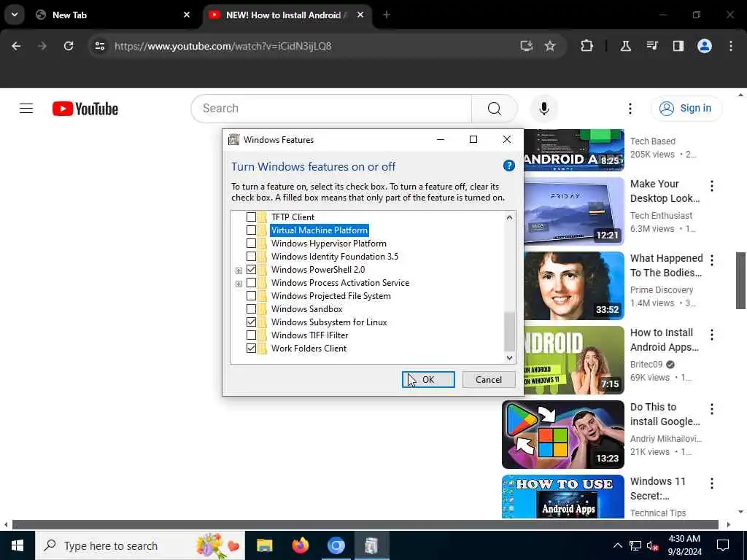The height and width of the screenshot is (560, 747).
Task: Open options for 'Windows 11 Secret' video
Action: pyautogui.click(x=712, y=483)
